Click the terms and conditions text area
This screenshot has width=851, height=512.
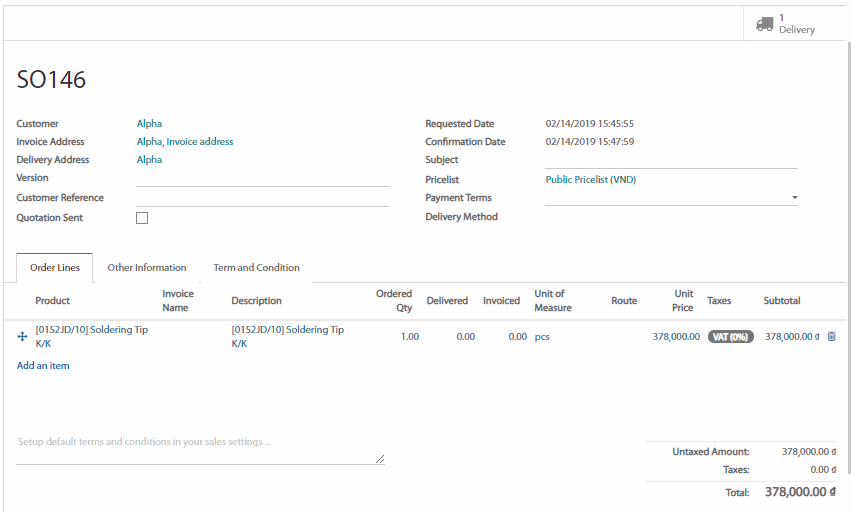tap(200, 448)
